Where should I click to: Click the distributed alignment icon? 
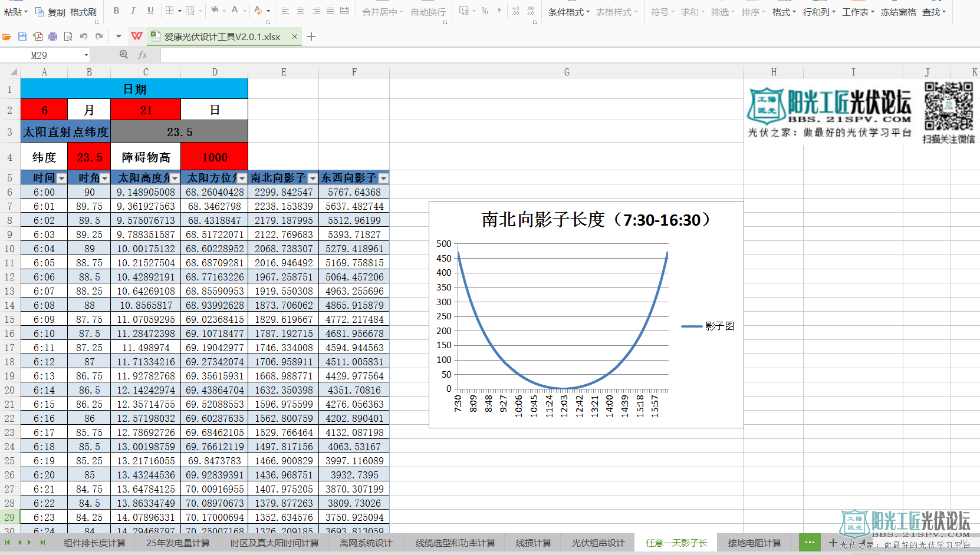345,11
